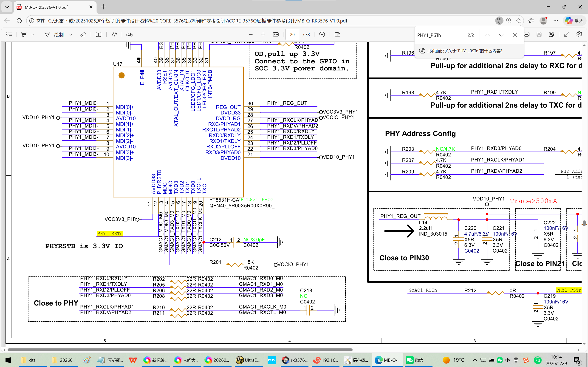Open the tab search dropdown

coord(7,7)
